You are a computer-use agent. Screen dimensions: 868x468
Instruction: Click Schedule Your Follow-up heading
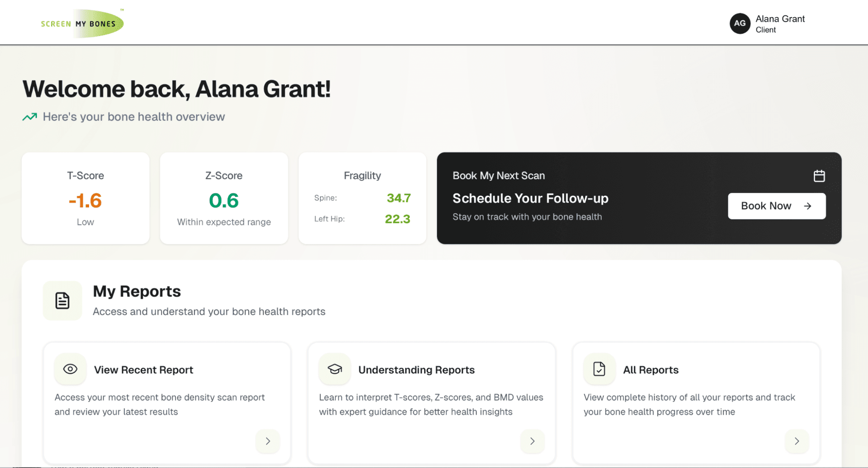530,198
